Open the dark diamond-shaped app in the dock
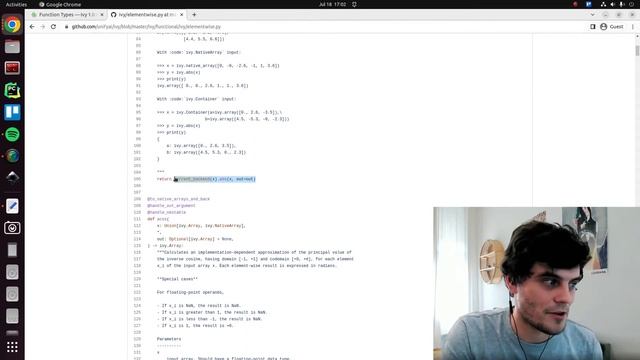This screenshot has width=640, height=360. click(x=12, y=177)
